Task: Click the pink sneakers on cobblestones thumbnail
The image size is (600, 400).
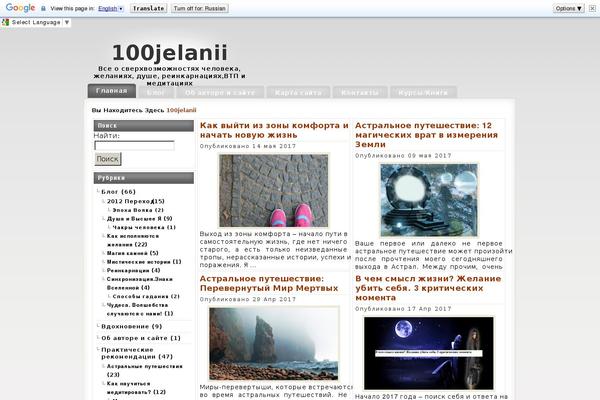Action: pos(274,191)
